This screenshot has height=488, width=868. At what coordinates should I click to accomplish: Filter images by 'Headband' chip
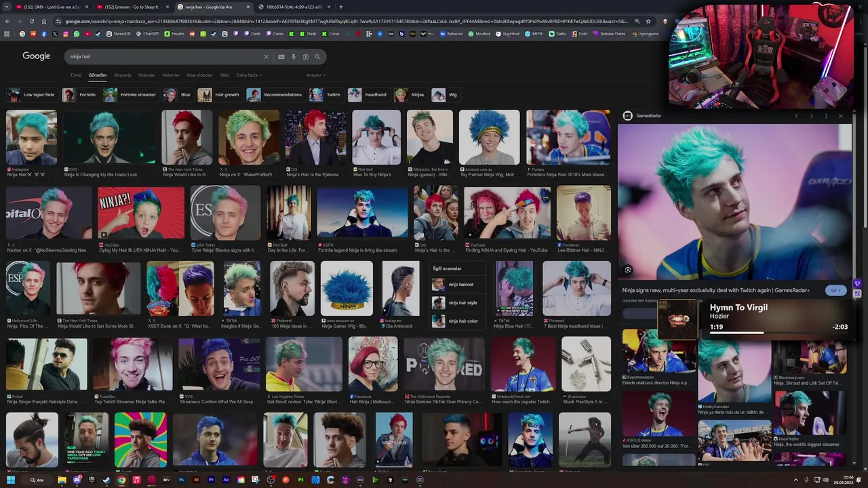tap(368, 95)
